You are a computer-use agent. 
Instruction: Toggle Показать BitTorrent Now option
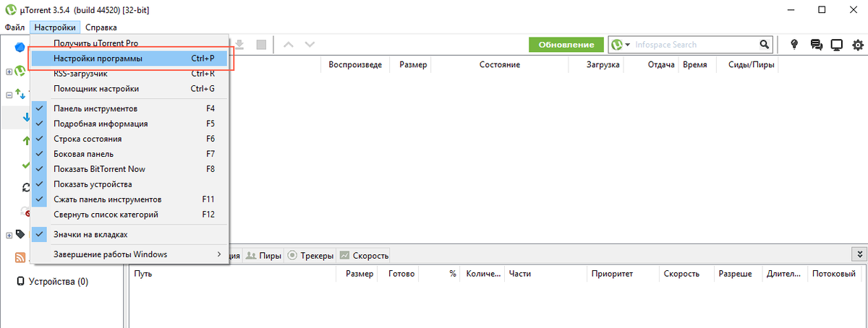tap(130, 169)
